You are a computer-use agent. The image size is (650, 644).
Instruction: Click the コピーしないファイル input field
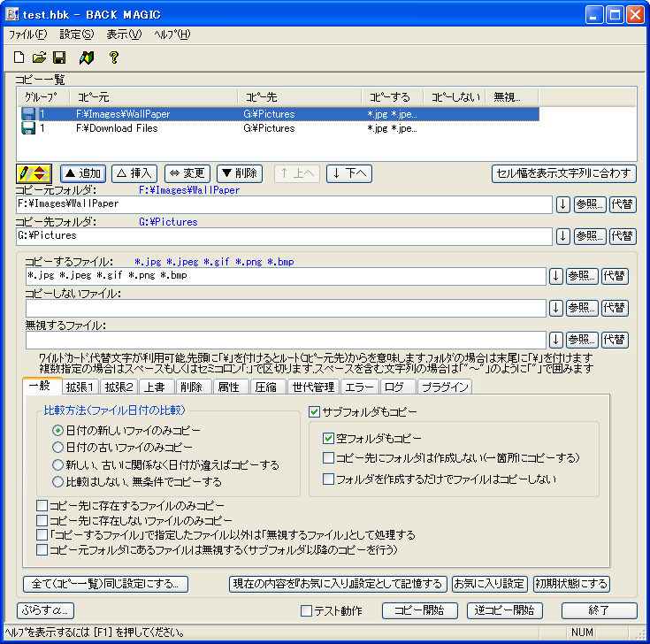point(286,308)
